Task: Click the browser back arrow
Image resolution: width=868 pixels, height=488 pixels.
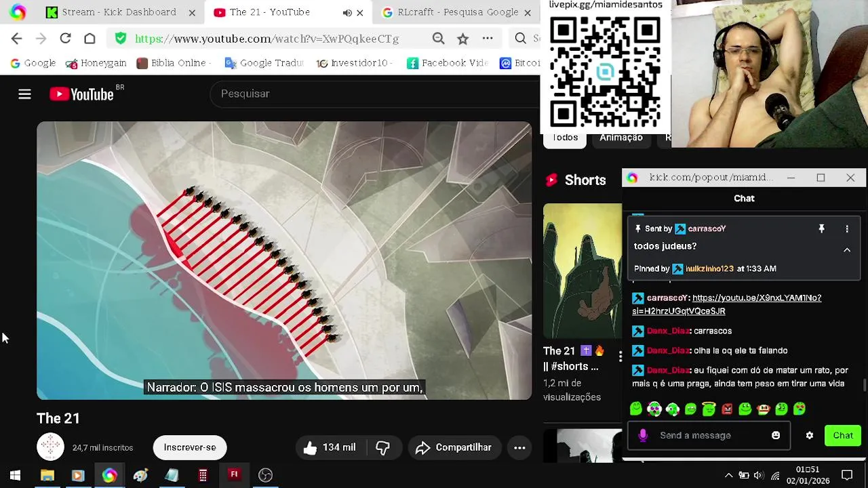Action: pyautogui.click(x=17, y=39)
